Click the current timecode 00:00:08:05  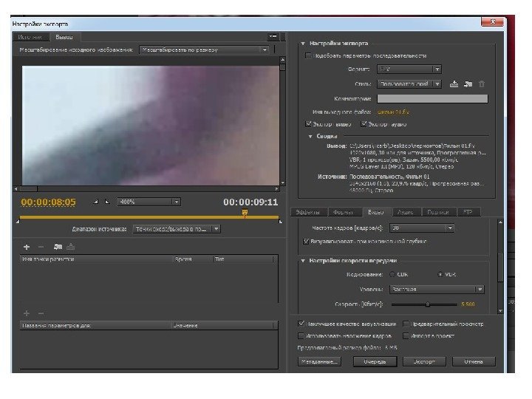[x=48, y=202]
